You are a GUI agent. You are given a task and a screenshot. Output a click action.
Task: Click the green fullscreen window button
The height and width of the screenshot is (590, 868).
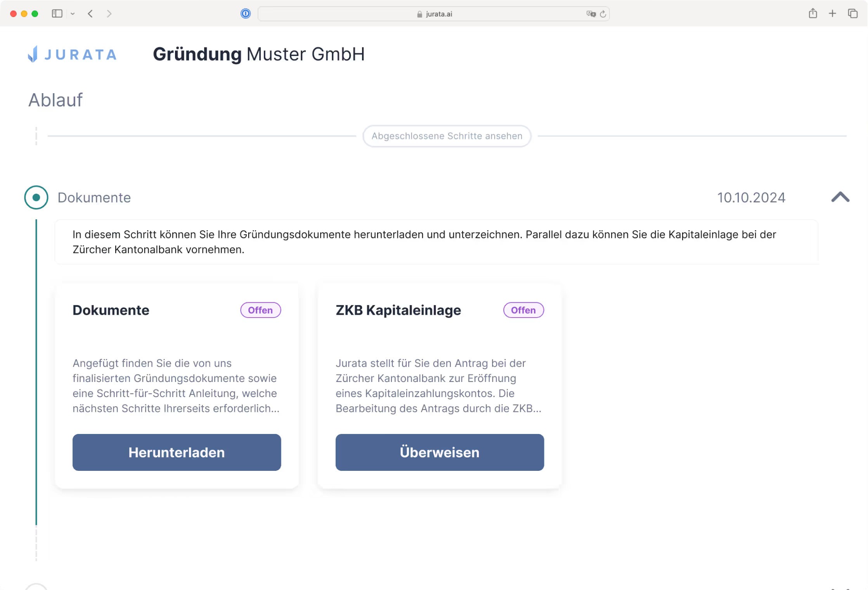pyautogui.click(x=35, y=14)
